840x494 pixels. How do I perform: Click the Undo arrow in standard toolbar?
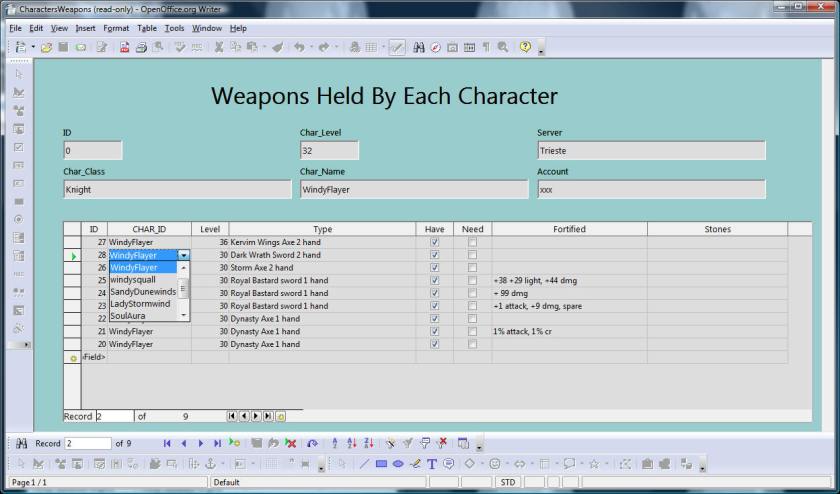click(298, 47)
